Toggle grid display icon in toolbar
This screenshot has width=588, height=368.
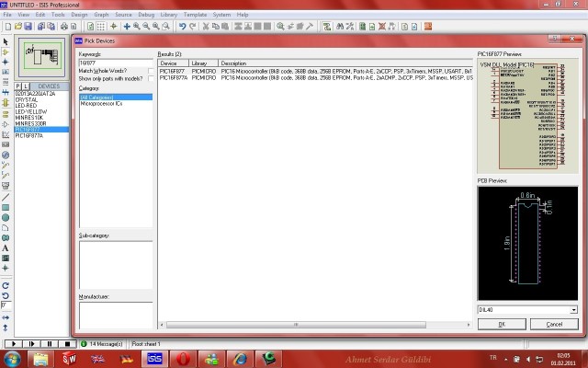pyautogui.click(x=100, y=27)
